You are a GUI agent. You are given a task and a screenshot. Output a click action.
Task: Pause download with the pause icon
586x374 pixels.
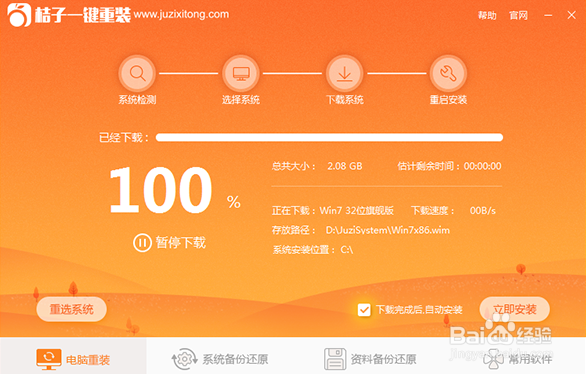coord(142,243)
